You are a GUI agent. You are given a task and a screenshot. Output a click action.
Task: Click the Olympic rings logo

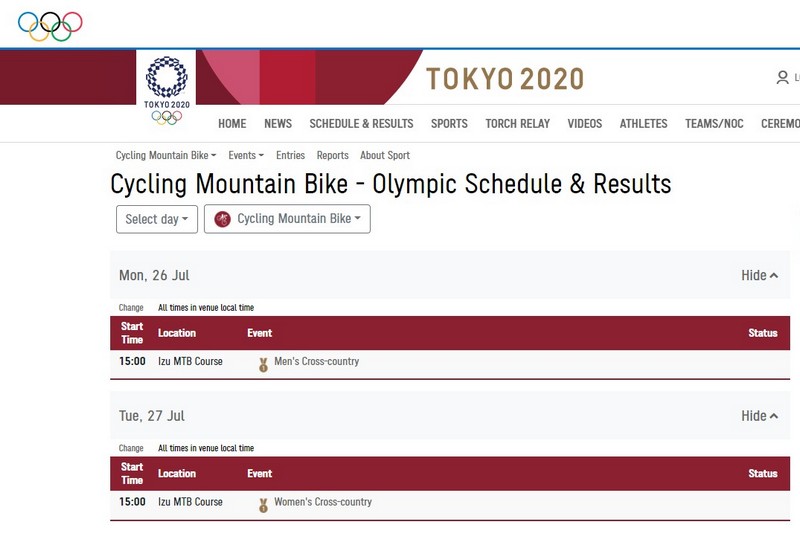(50, 26)
